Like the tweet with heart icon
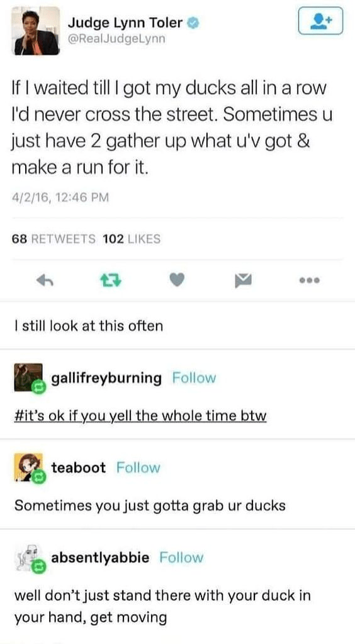355x644 pixels. (177, 280)
